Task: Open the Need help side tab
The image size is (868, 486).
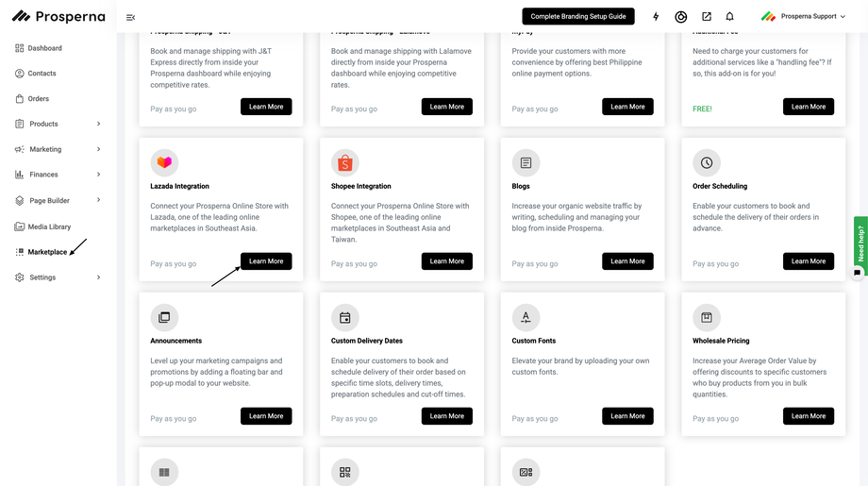Action: point(860,243)
